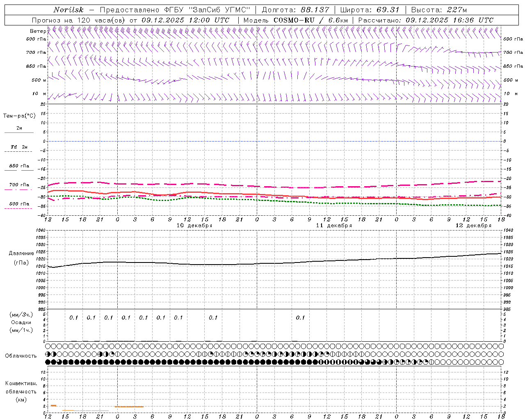The height and width of the screenshot is (420, 525).
Task: Click the COSMO-RU model name
Action: click(297, 20)
